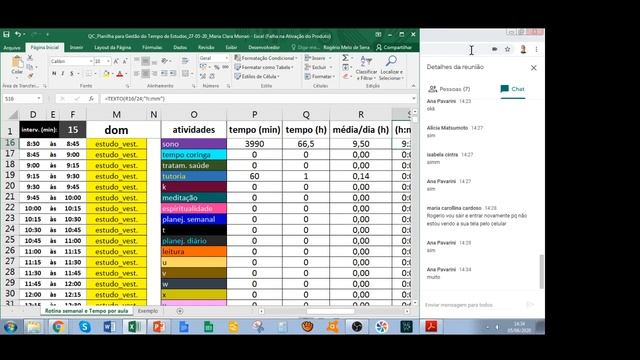Open Skype from the taskbar
The image size is (640, 360).
point(84,327)
